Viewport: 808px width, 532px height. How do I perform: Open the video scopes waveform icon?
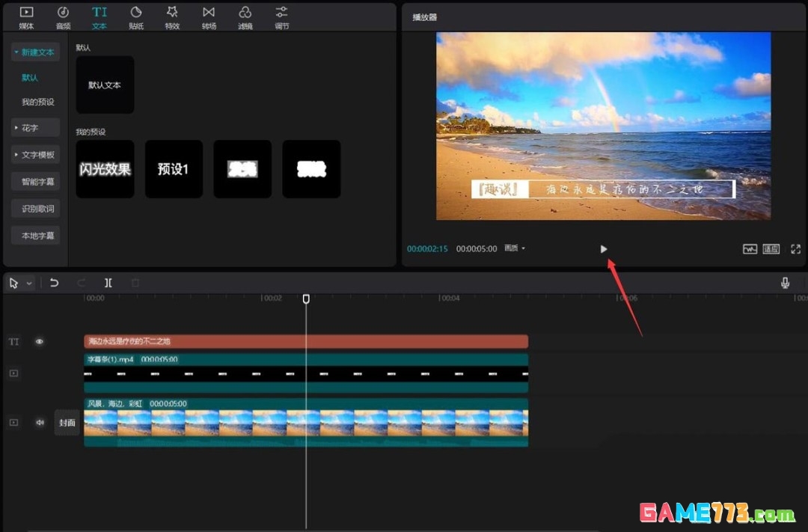click(x=749, y=249)
